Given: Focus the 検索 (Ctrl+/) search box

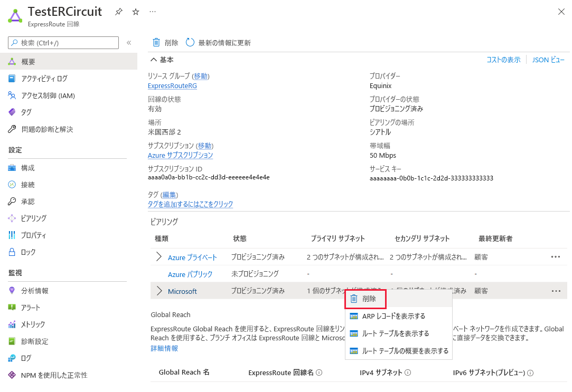Looking at the screenshot, I should [x=63, y=43].
